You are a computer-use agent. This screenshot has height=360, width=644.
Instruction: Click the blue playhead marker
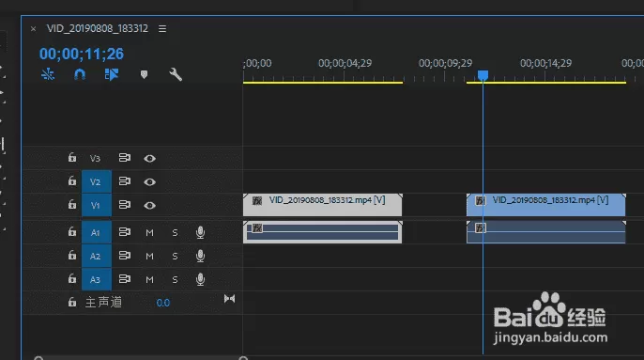(x=483, y=75)
